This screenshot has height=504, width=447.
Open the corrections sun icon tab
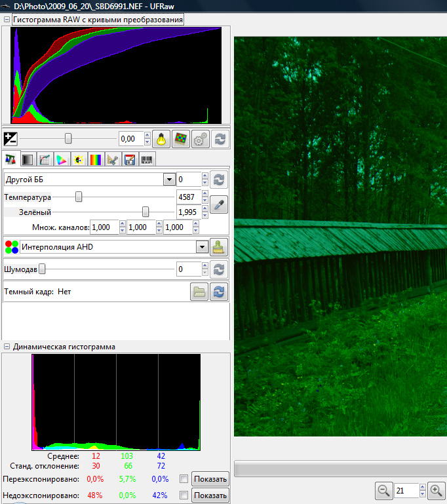79,159
